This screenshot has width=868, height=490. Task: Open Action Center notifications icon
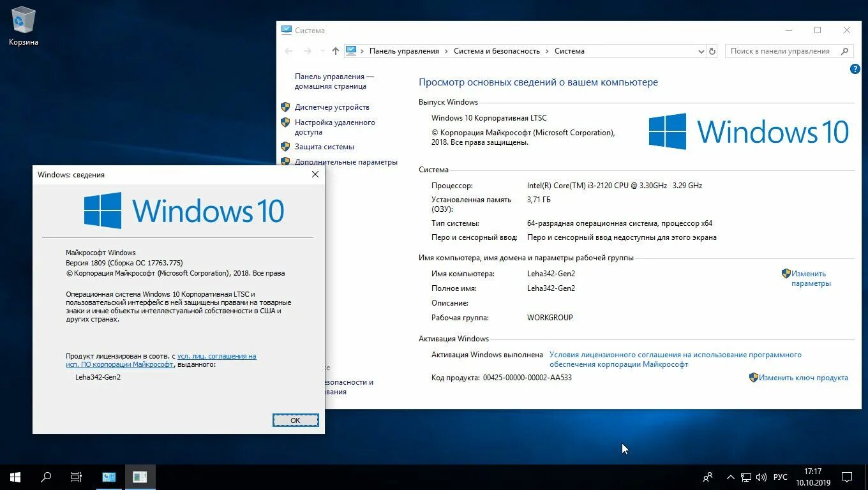pos(847,477)
